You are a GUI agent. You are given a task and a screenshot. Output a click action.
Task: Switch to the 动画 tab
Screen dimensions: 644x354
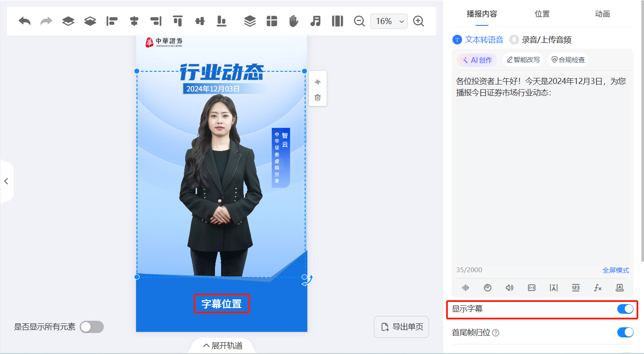coord(602,14)
